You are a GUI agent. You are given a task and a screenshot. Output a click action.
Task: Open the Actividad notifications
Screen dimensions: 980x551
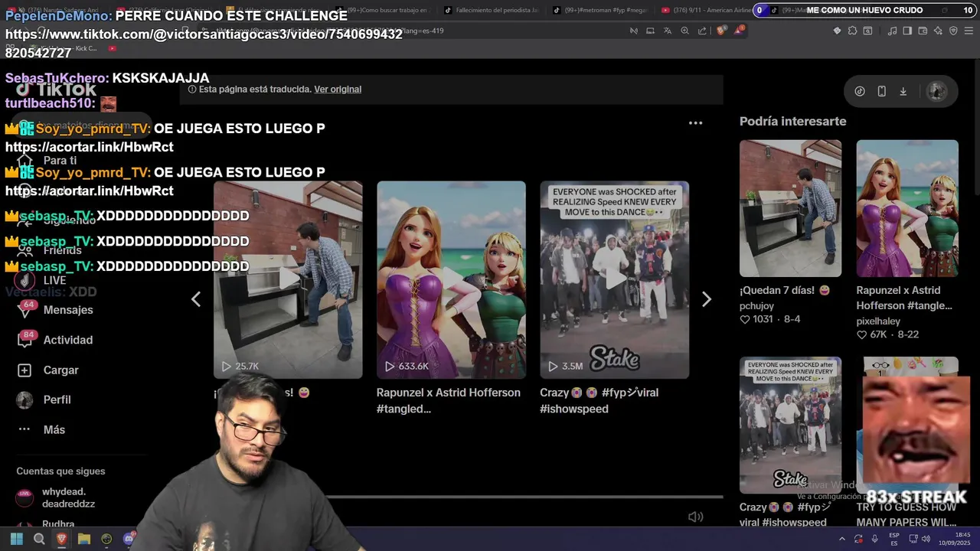pos(55,340)
